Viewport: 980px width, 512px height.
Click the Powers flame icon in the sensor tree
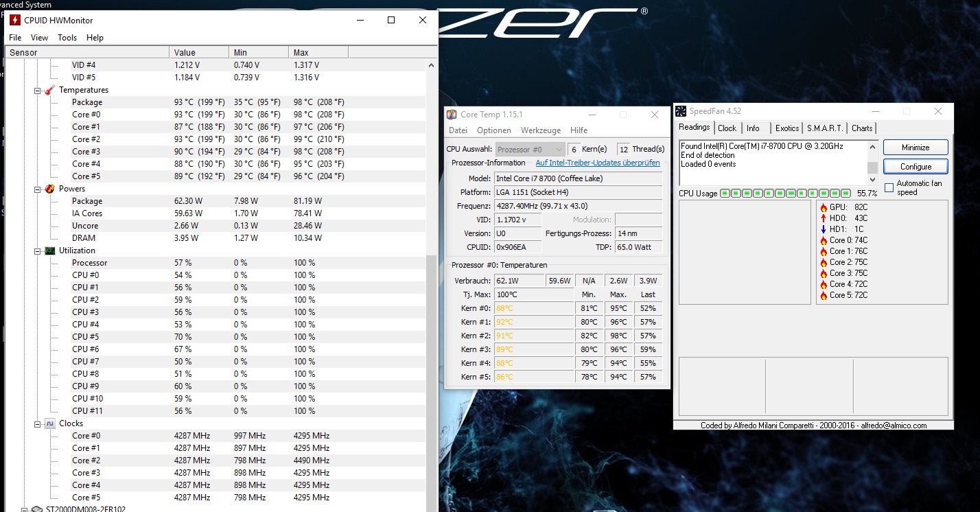click(49, 189)
